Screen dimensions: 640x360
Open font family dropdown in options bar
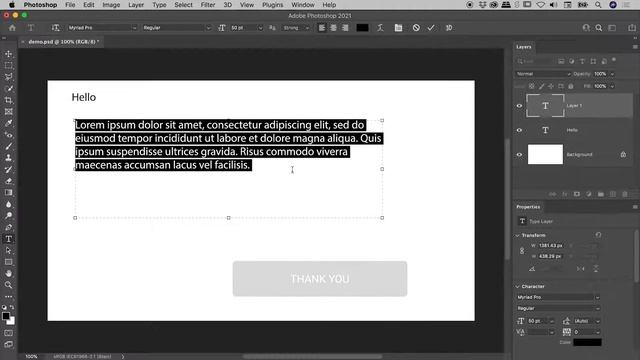pyautogui.click(x=134, y=28)
